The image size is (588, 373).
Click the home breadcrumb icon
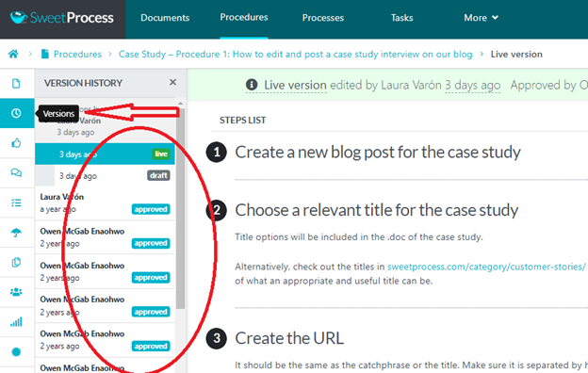(13, 54)
